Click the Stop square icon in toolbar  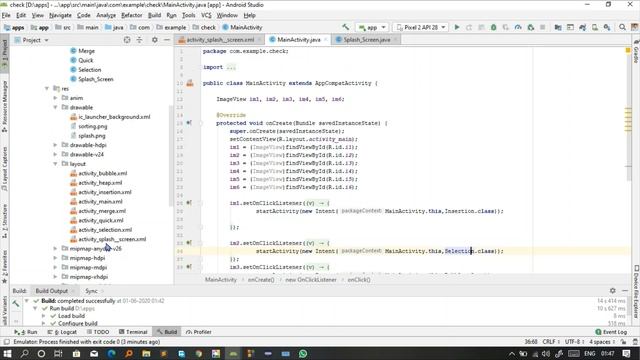click(542, 27)
